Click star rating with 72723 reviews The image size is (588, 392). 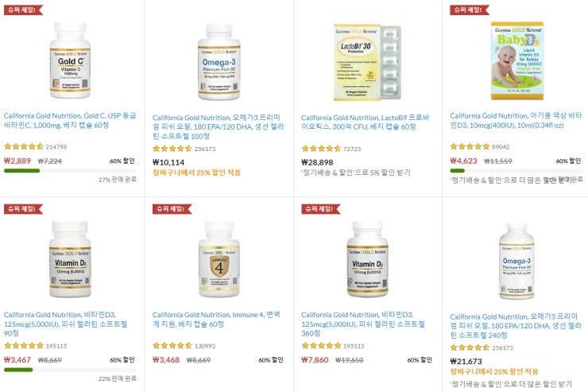pos(321,149)
